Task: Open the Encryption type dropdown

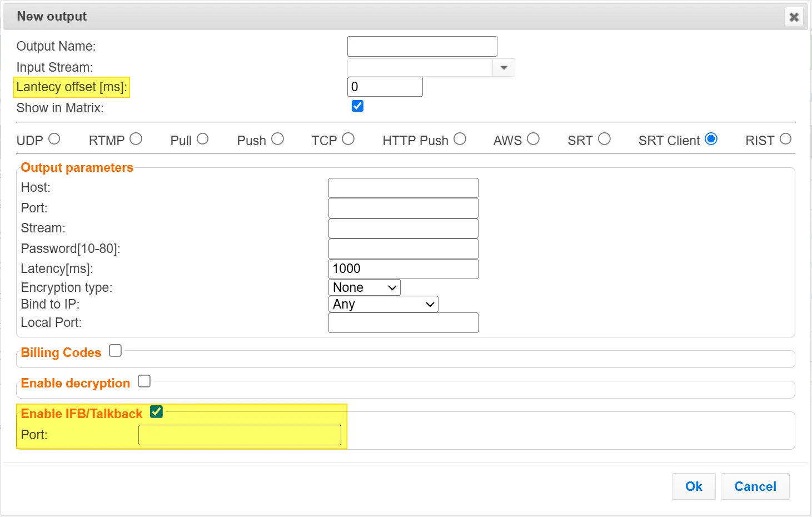Action: [x=364, y=287]
